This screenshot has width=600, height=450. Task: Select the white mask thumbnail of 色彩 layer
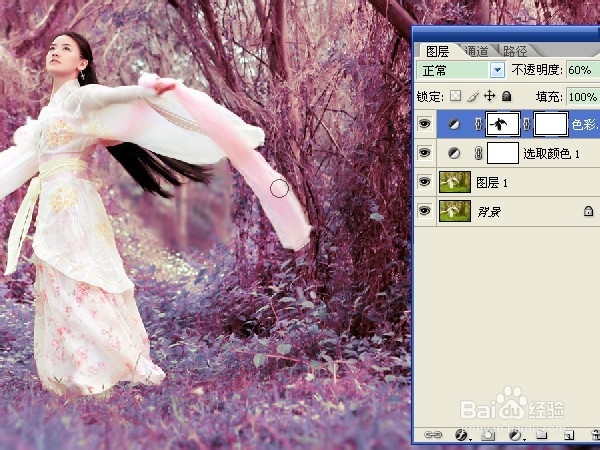pyautogui.click(x=551, y=124)
